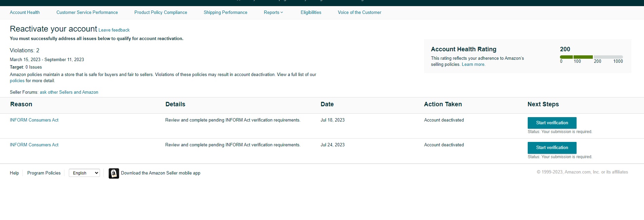Click Learn more about Account Health Rating

tap(473, 65)
